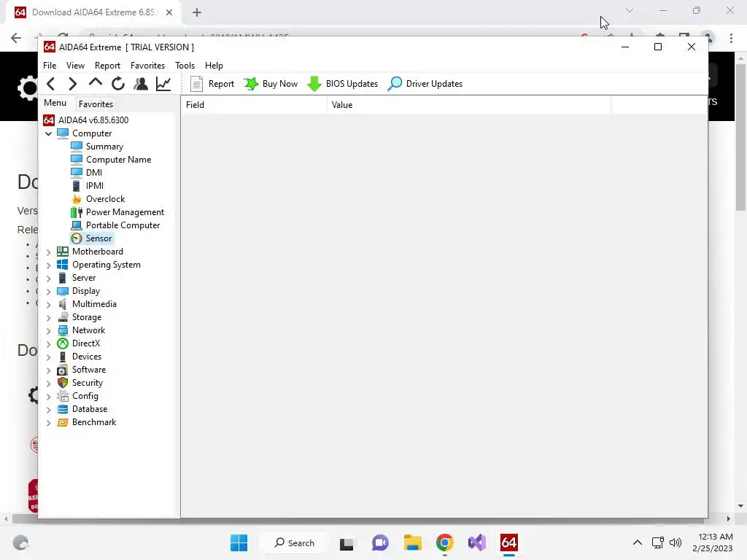
Task: Select the Sensor tree item
Action: click(x=92, y=238)
